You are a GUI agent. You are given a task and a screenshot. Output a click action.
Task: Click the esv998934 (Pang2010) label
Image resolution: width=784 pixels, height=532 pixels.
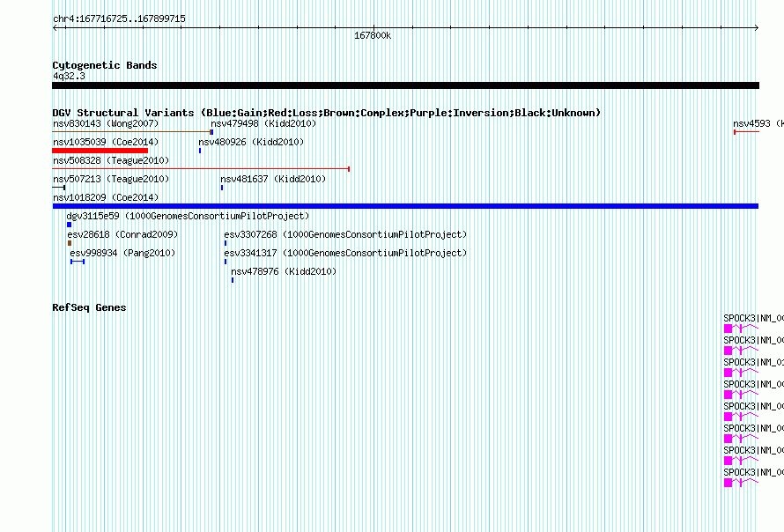(x=122, y=253)
